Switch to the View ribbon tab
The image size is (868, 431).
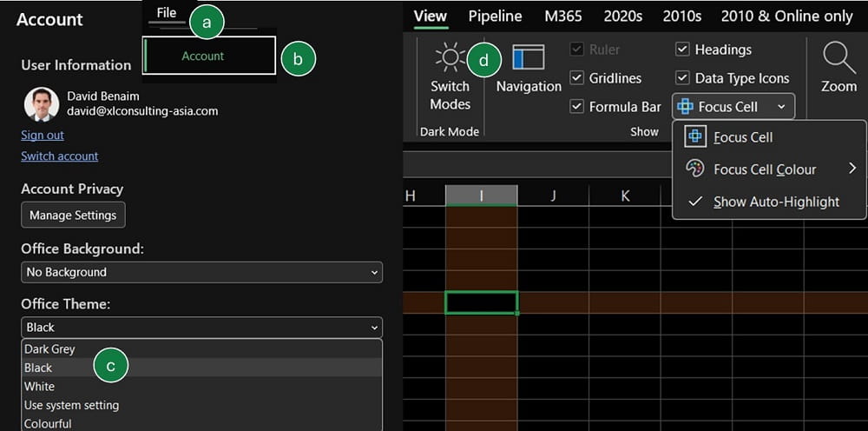(431, 16)
